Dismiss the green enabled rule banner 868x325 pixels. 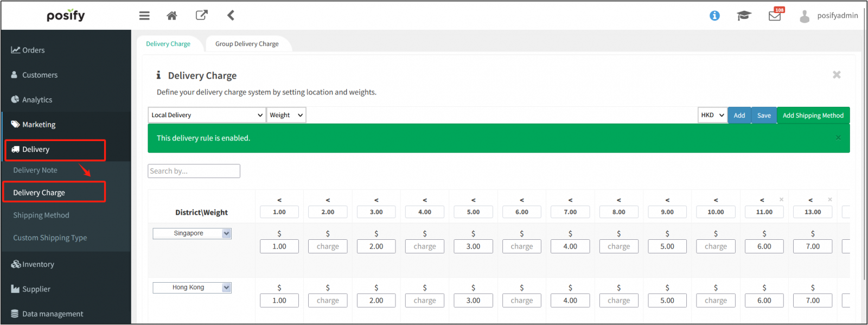[838, 138]
